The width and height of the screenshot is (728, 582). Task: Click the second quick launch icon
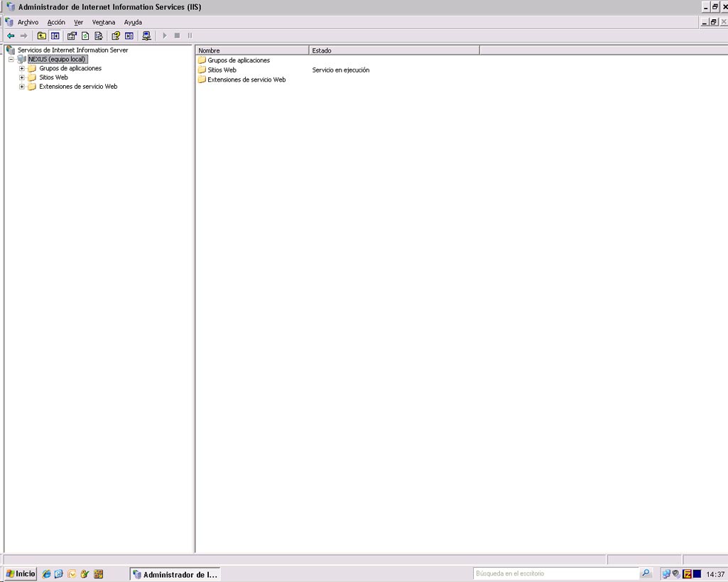click(59, 574)
